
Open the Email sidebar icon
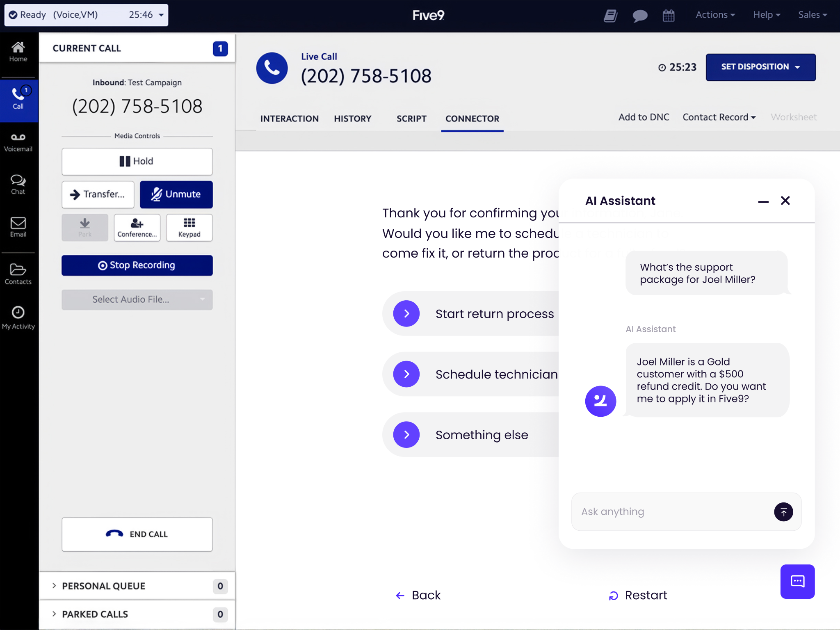pyautogui.click(x=18, y=227)
